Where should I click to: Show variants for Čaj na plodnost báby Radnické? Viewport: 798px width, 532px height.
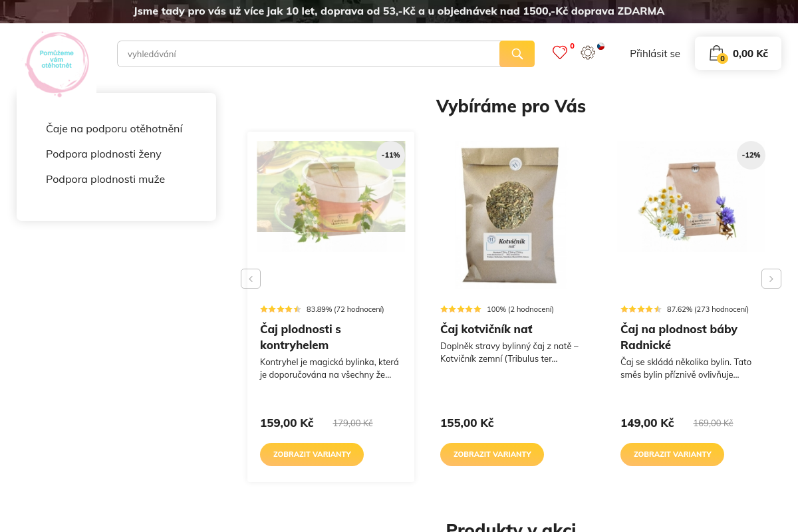[672, 454]
